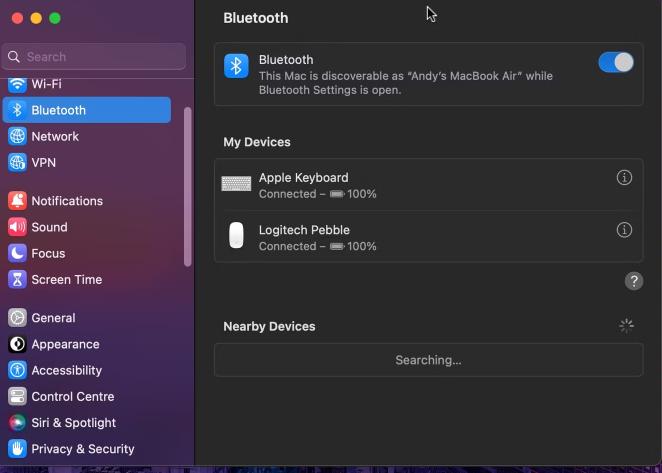
Task: Turn off the Bluetooth switch
Action: pyautogui.click(x=616, y=63)
